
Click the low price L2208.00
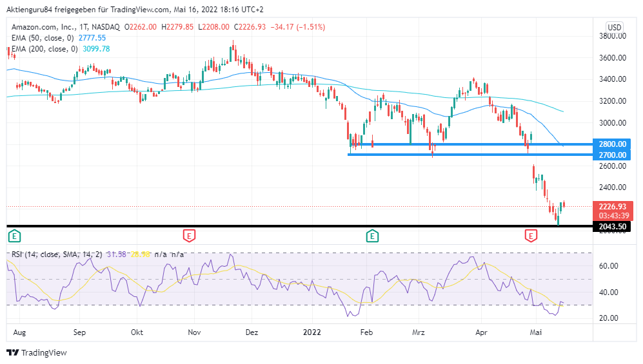213,27
